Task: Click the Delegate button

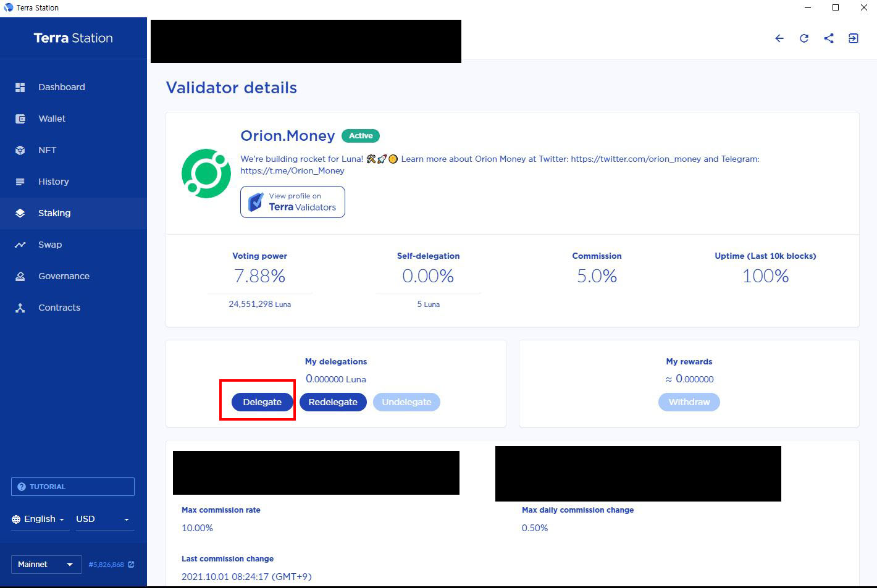Action: pos(262,402)
